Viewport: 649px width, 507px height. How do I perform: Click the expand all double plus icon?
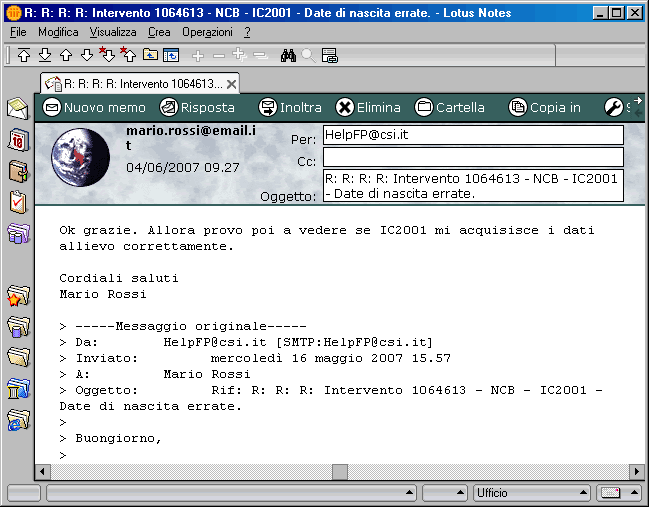click(x=239, y=55)
